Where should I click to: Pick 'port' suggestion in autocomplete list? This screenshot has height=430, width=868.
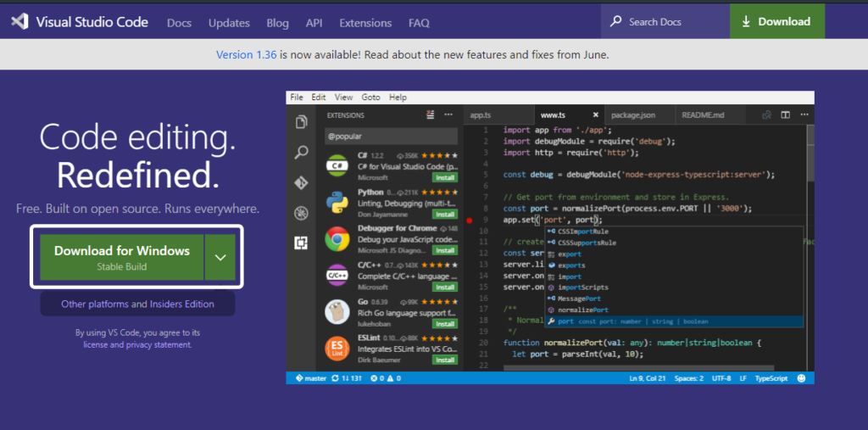click(x=674, y=321)
